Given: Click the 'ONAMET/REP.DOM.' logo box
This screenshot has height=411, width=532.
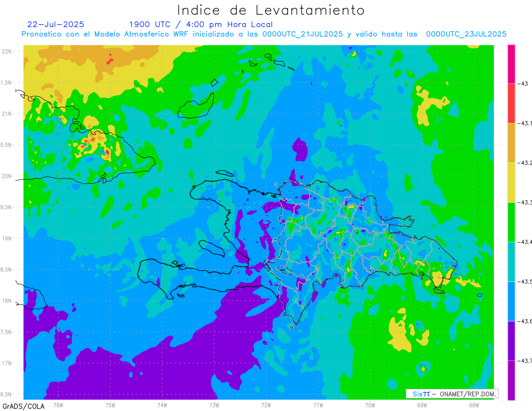Looking at the screenshot, I should pos(452,394).
